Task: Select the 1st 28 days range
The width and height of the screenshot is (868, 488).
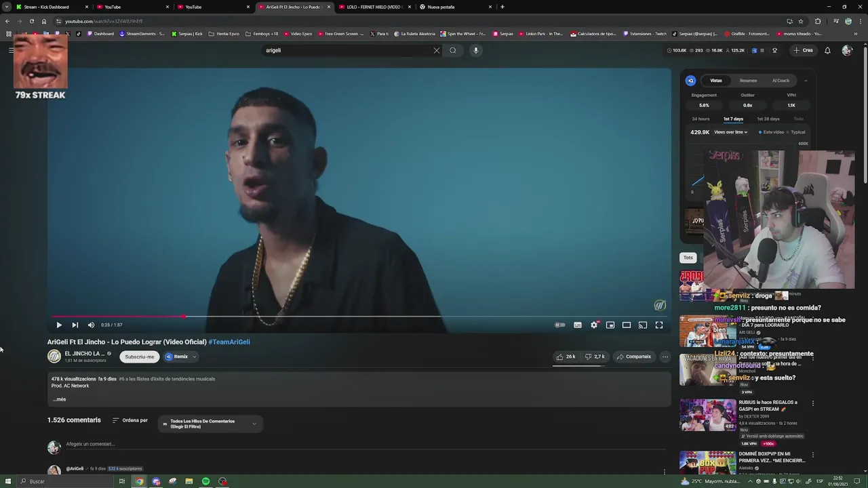Action: tap(768, 119)
